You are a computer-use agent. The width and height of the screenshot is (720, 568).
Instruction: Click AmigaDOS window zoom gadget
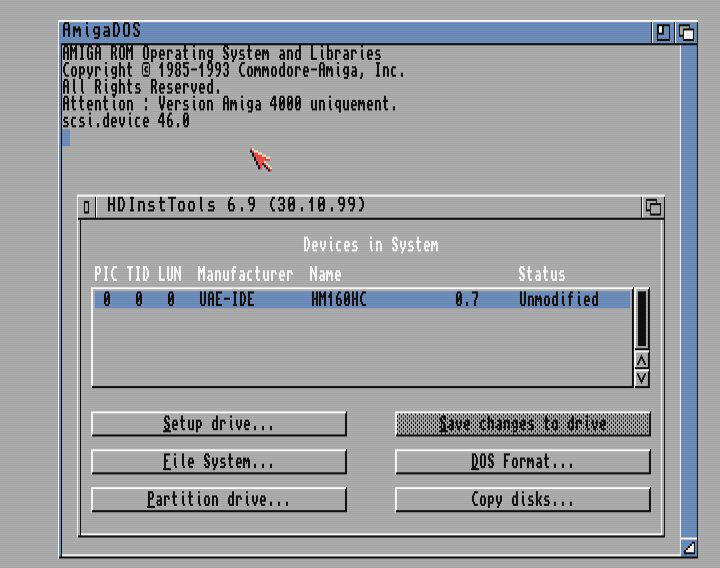[663, 33]
